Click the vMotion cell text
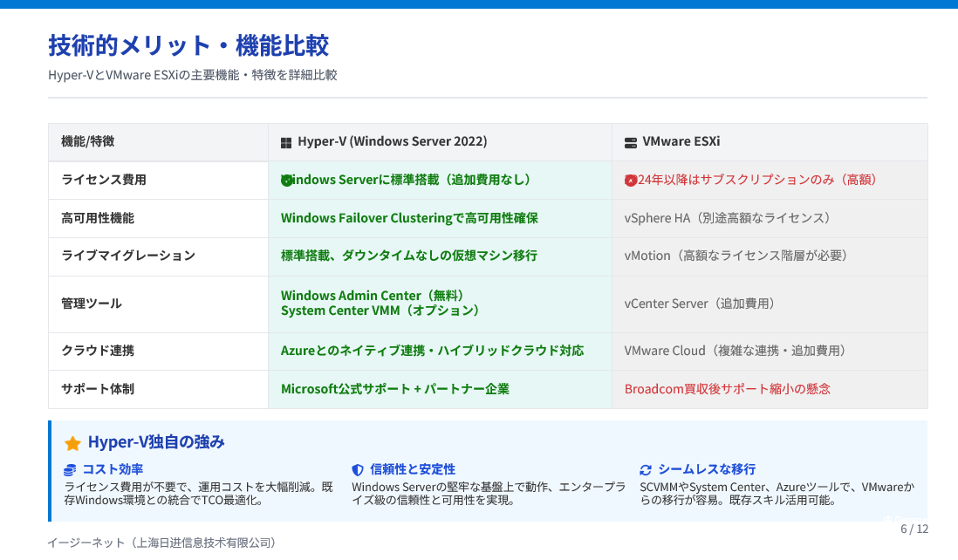 (x=736, y=256)
